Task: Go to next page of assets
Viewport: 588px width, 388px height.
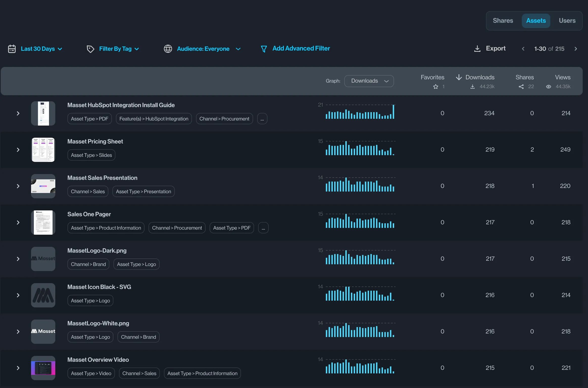Action: pos(576,49)
